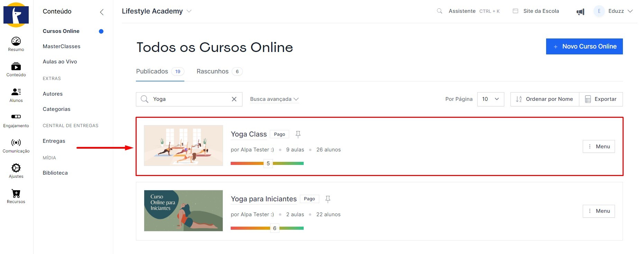Open Menu for Yoga Class
The width and height of the screenshot is (644, 254).
(599, 147)
